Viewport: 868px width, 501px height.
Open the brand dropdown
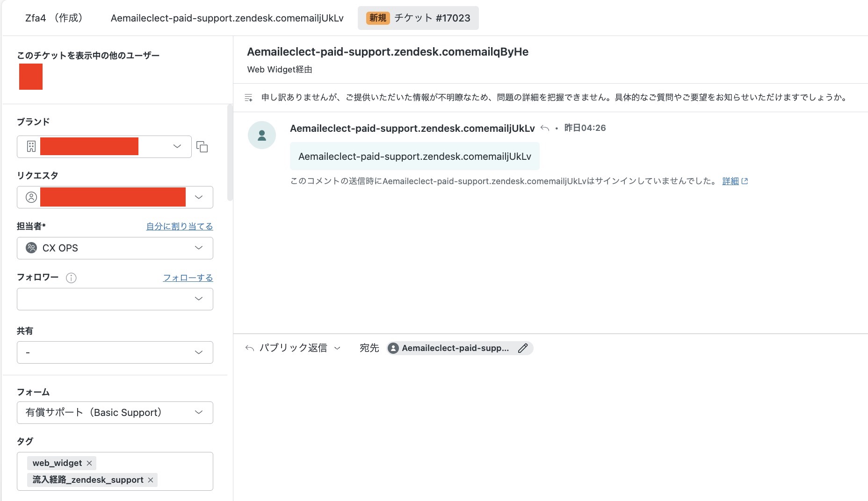coord(104,147)
